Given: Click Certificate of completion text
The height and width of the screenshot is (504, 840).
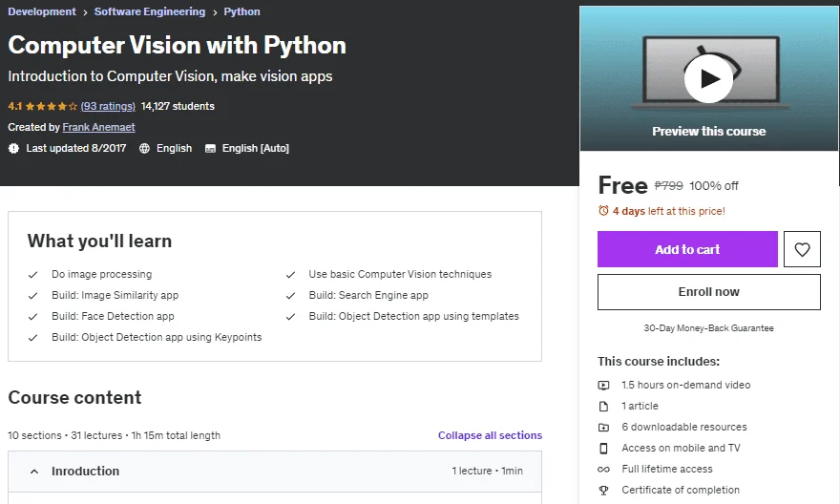Looking at the screenshot, I should pyautogui.click(x=681, y=490).
